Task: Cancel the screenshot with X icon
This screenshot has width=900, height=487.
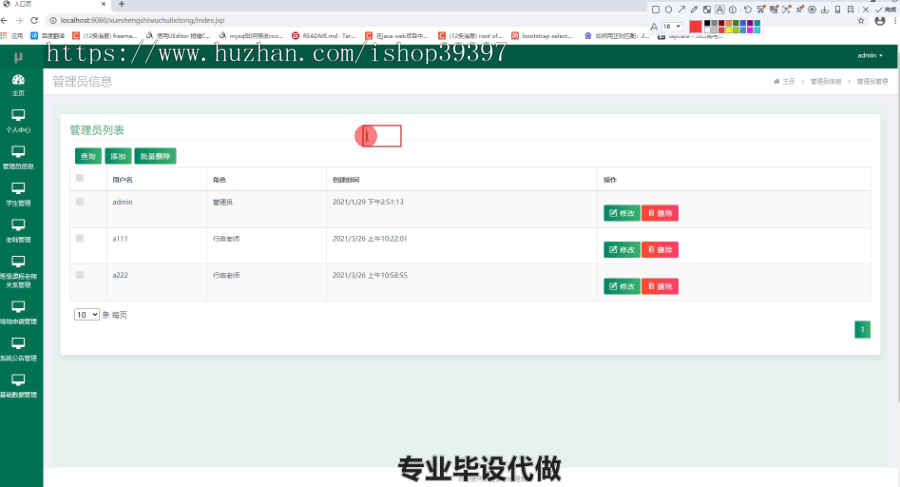Action: pos(866,10)
